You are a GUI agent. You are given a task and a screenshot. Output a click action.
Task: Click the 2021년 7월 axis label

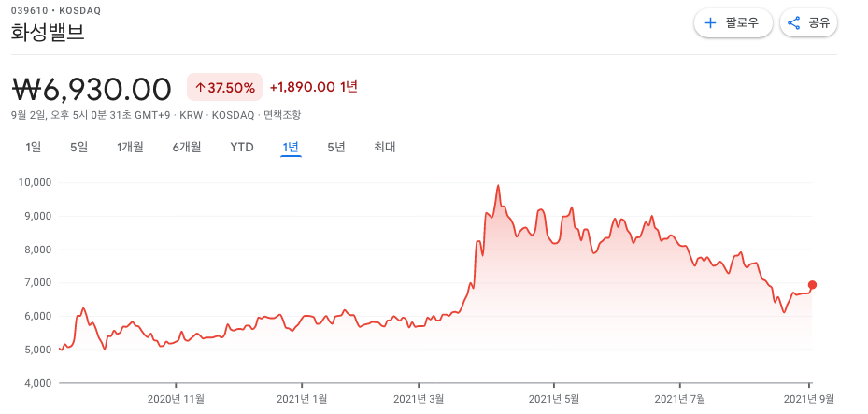(680, 398)
